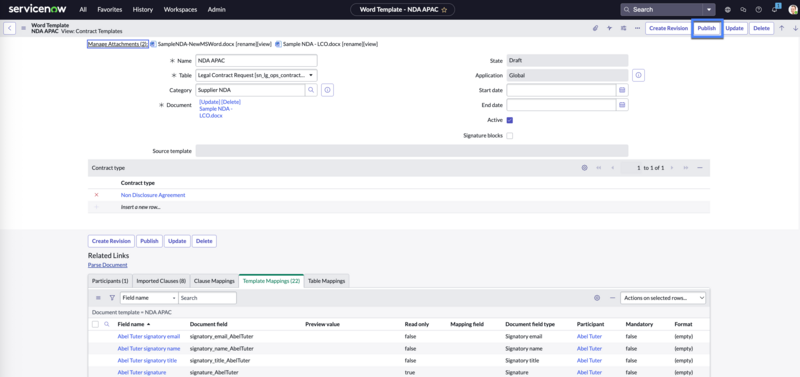Open the Manage Attachments (2) link
Image resolution: width=800 pixels, height=377 pixels.
(x=117, y=44)
